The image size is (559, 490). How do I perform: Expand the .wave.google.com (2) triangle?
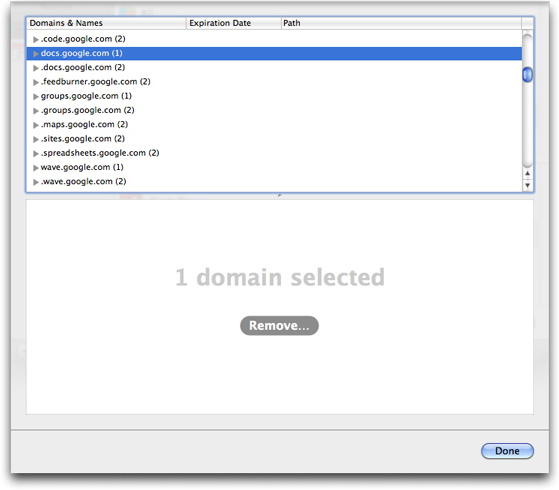click(36, 182)
